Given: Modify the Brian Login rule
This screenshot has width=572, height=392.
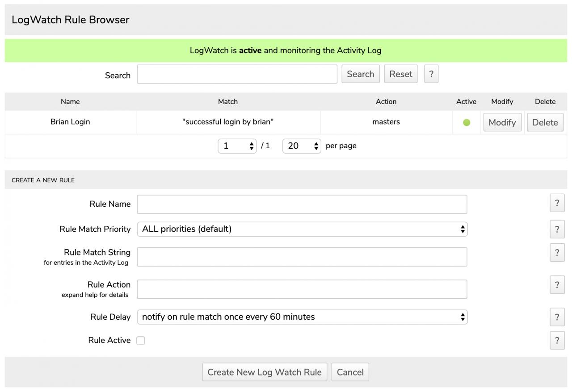Looking at the screenshot, I should 502,122.
